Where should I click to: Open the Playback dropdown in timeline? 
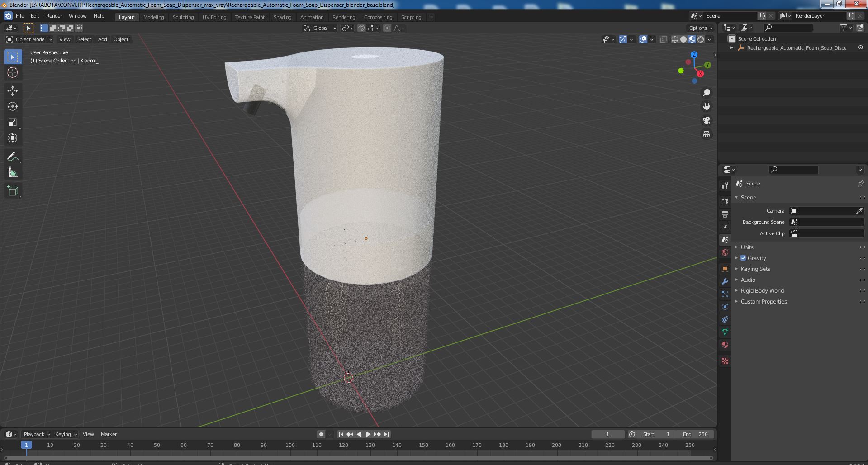point(37,434)
